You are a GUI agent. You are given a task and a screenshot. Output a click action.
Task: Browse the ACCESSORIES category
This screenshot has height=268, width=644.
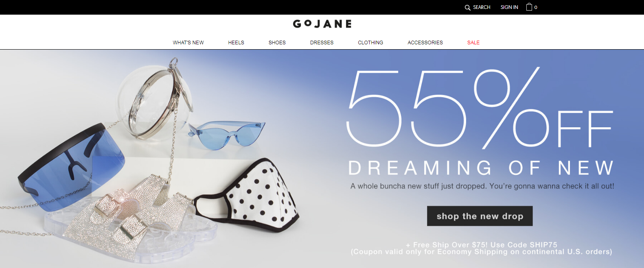(x=425, y=42)
